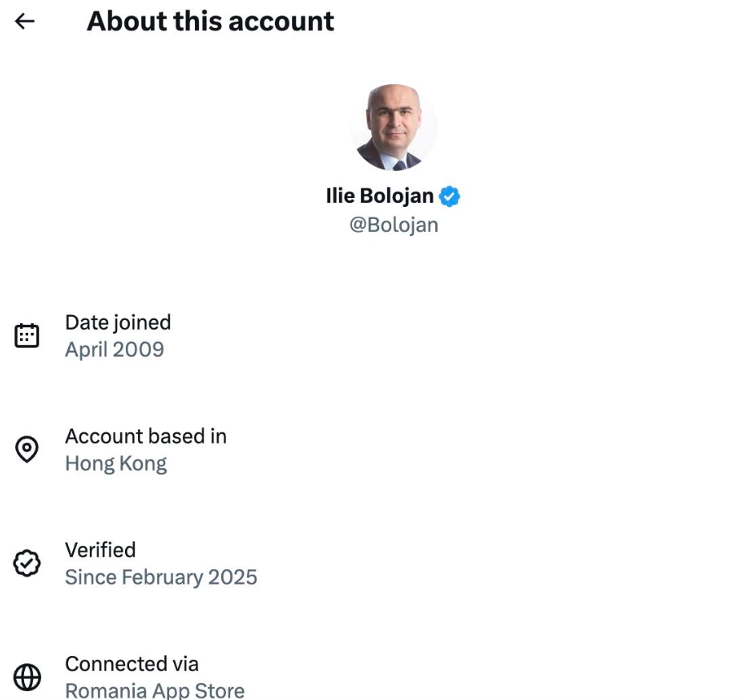
Task: View the circular avatar photo
Action: 394,127
